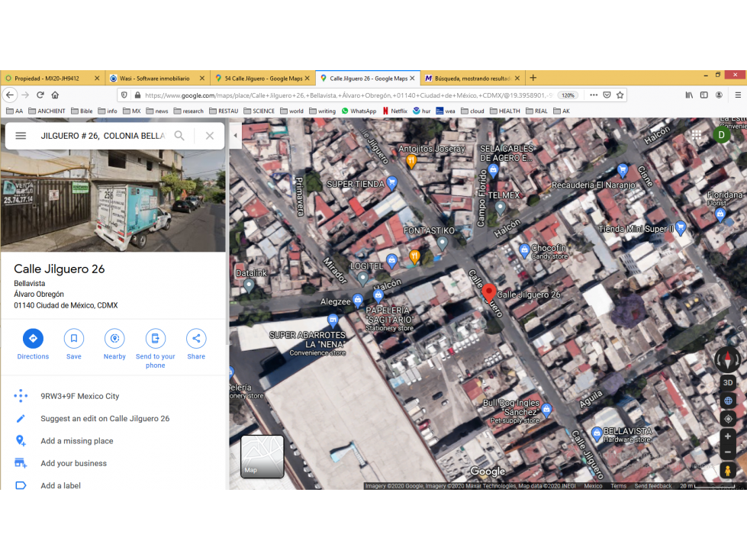This screenshot has width=747, height=560.
Task: Select the Bull Dog Ingles Sanchez marker
Action: tap(546, 410)
